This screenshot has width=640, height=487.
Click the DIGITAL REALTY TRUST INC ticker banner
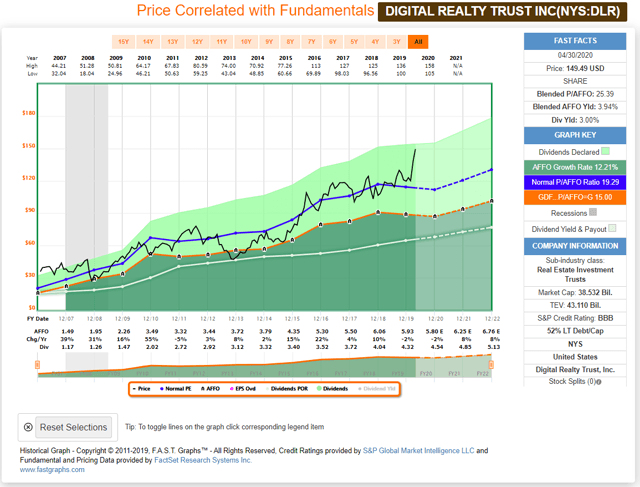(x=502, y=11)
